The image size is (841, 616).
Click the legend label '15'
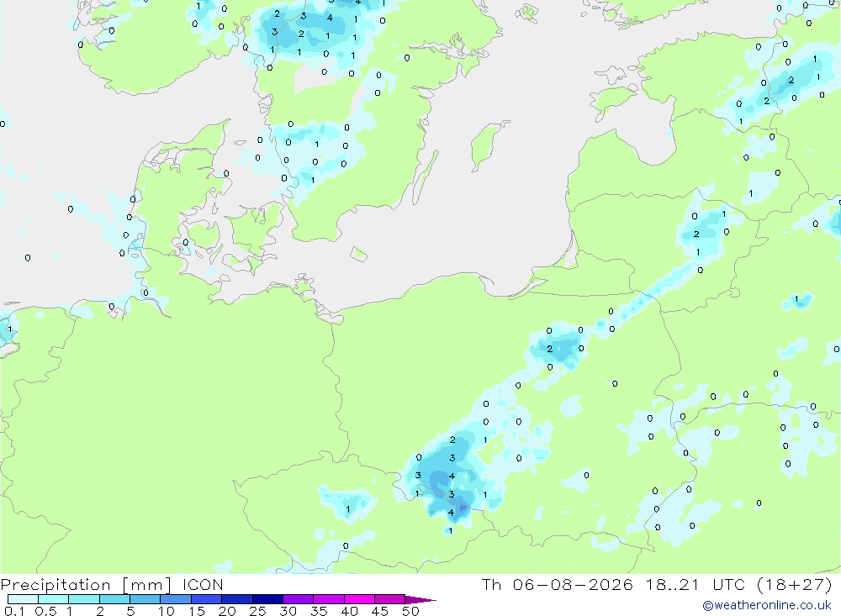click(197, 611)
